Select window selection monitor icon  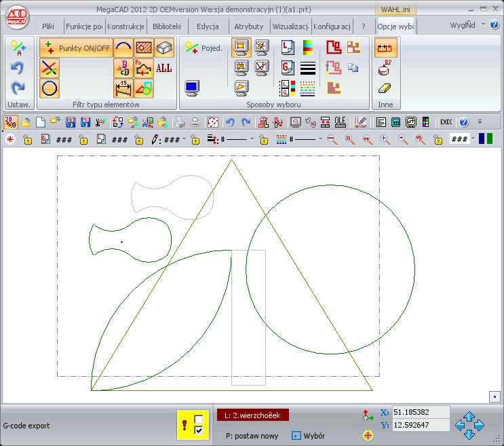coord(241,48)
